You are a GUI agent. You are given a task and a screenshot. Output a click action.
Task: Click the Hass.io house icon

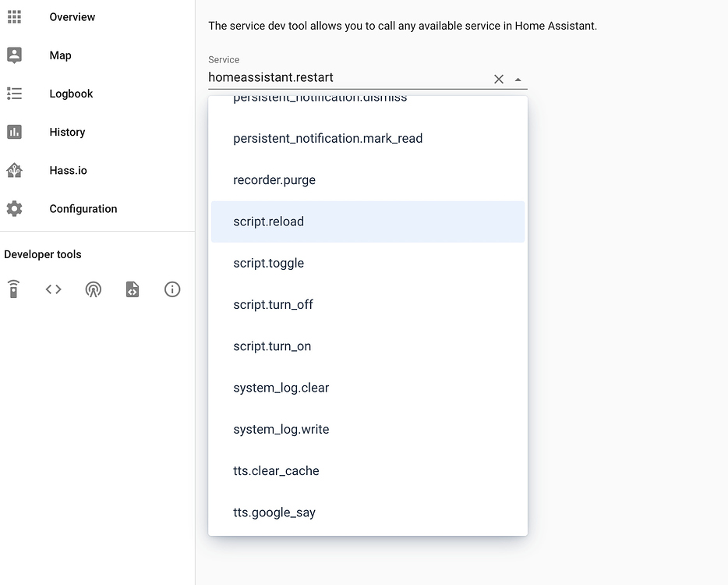[x=14, y=170]
